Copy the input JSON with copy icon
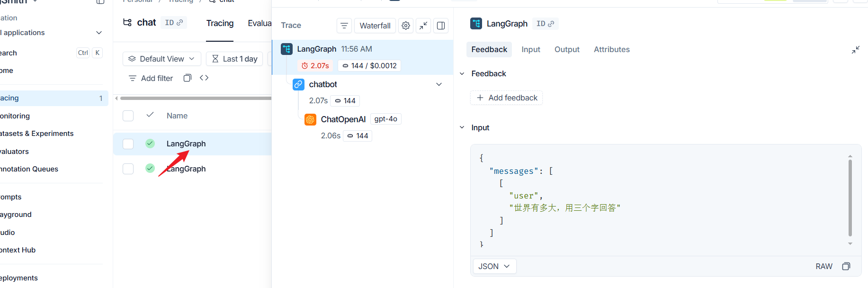Viewport: 868px width, 288px height. (846, 266)
